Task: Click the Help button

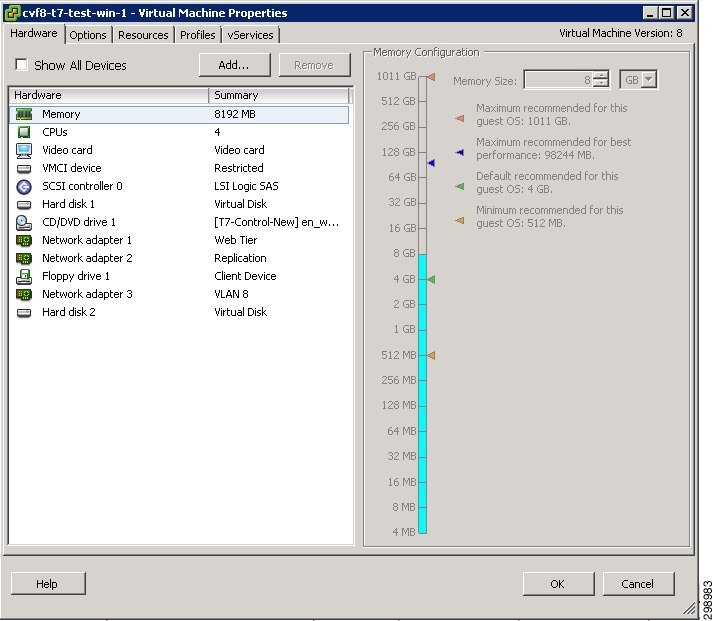Action: (x=48, y=584)
